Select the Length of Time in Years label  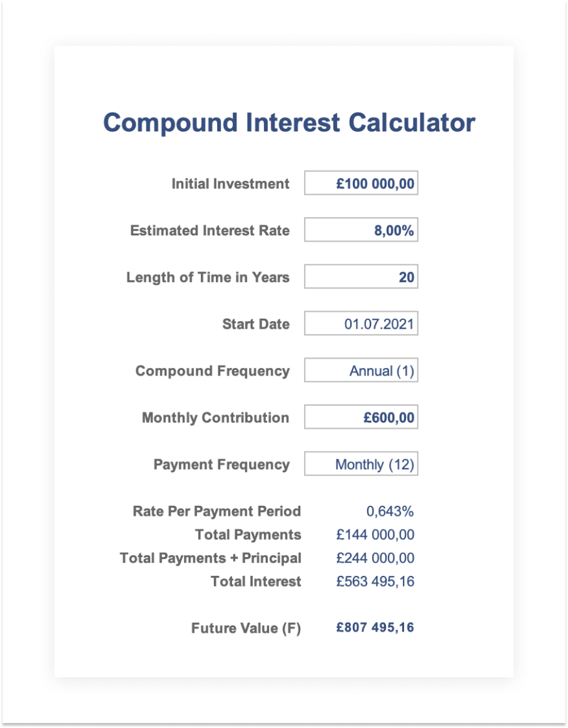(x=208, y=277)
